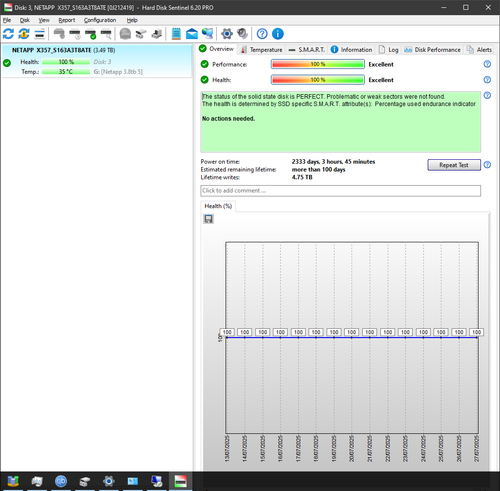Viewport: 500px width, 491px height.
Task: Click the 27/07/2025 data point label
Action: pos(476,332)
